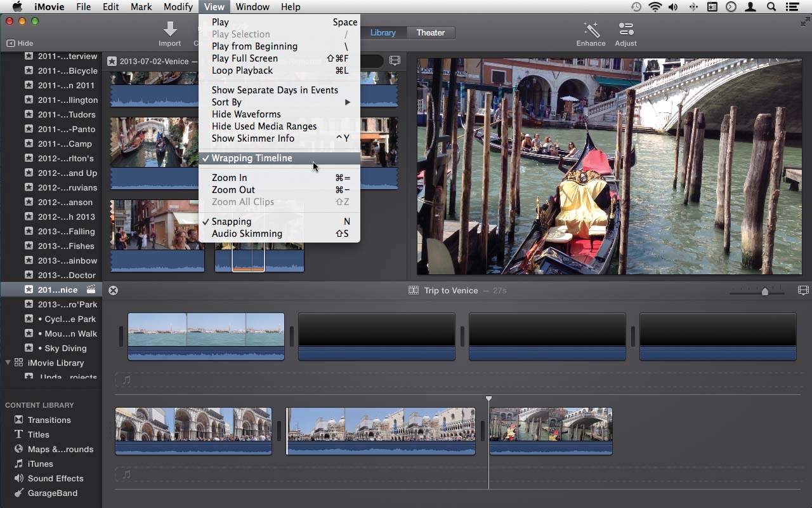The width and height of the screenshot is (812, 508).
Task: Select Hide Used Media Ranges
Action: click(280, 126)
